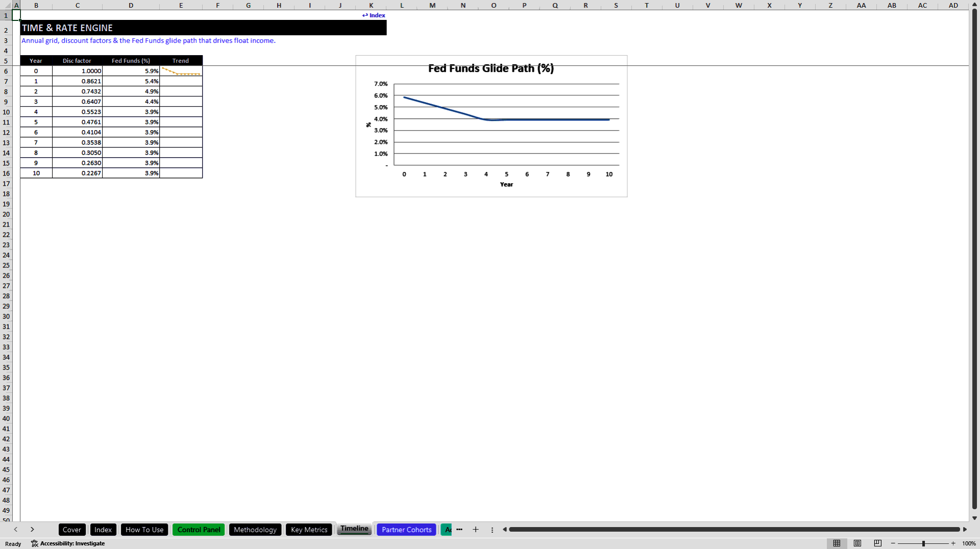Image resolution: width=980 pixels, height=549 pixels.
Task: Select disc factor cell 0.8621
Action: pos(77,81)
